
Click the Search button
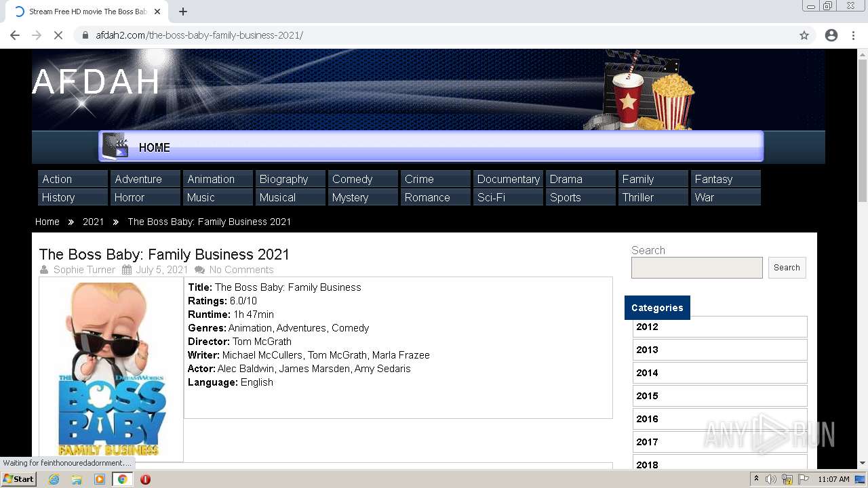[x=787, y=268]
